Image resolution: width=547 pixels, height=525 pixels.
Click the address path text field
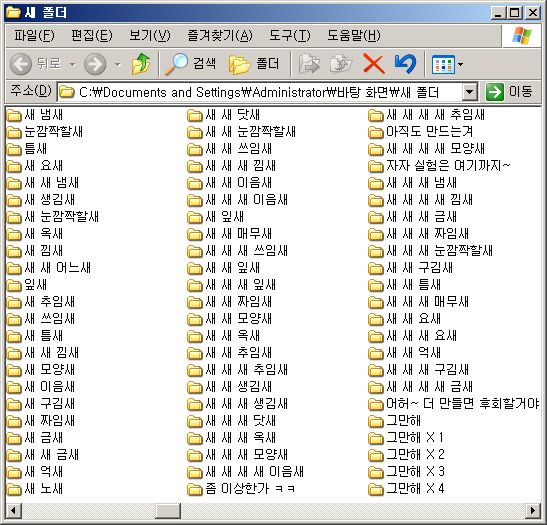click(x=260, y=92)
